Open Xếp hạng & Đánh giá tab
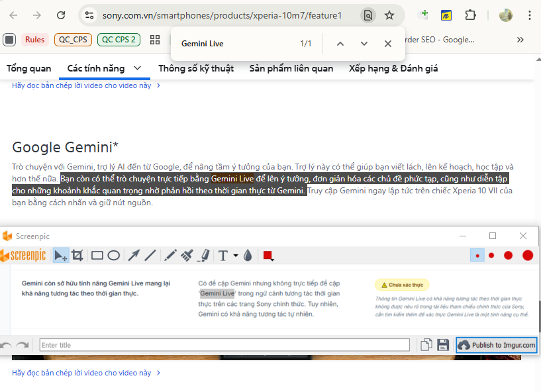Screen dimensions: 541x392 (x=393, y=68)
